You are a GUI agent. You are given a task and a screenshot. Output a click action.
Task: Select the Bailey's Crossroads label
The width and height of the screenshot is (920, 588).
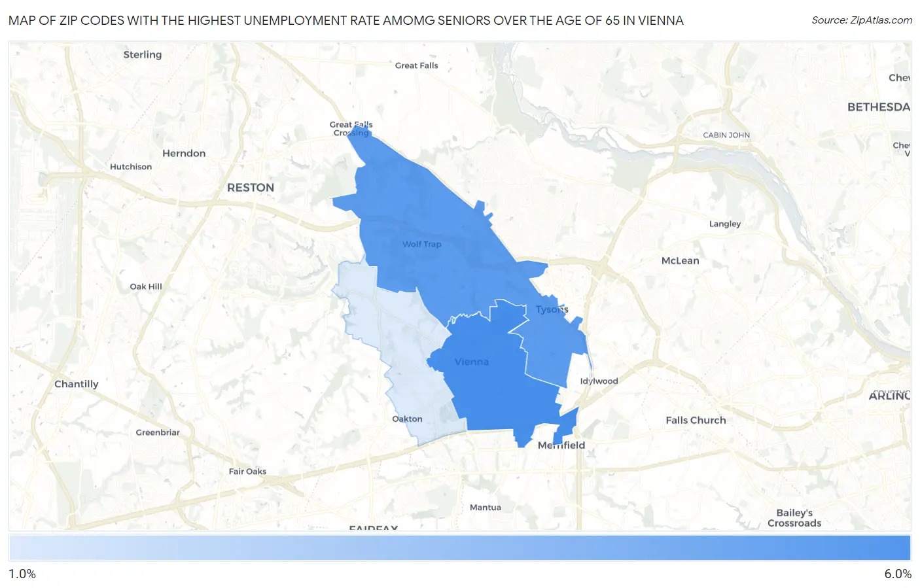coord(794,518)
